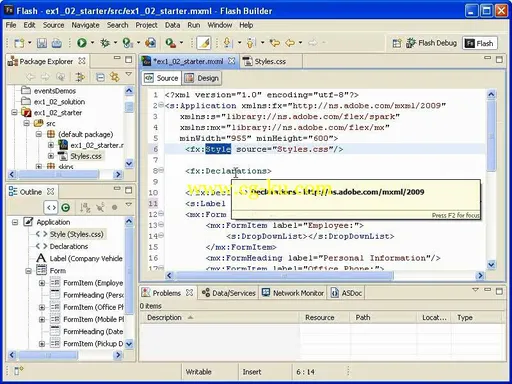Switch to the Styles.css editor tab
The height and width of the screenshot is (384, 512).
(x=270, y=61)
